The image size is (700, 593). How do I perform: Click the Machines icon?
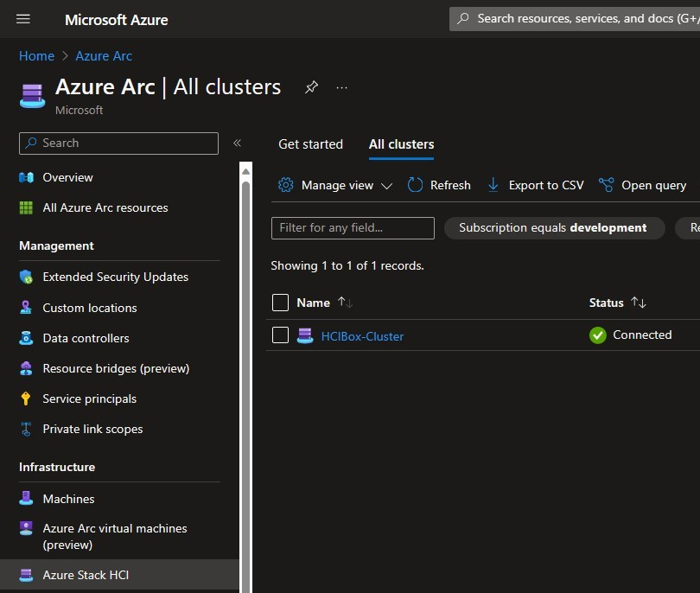(x=26, y=498)
